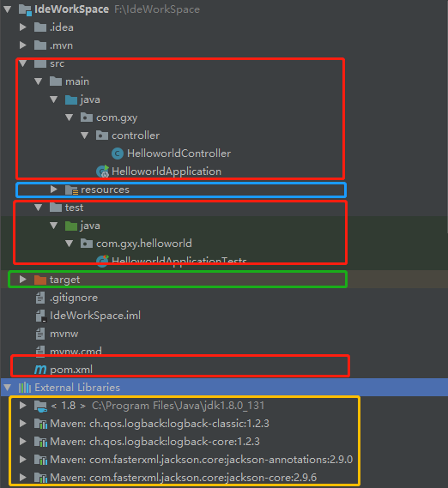Click the orange target excluded folder icon
The image size is (448, 488).
40,280
